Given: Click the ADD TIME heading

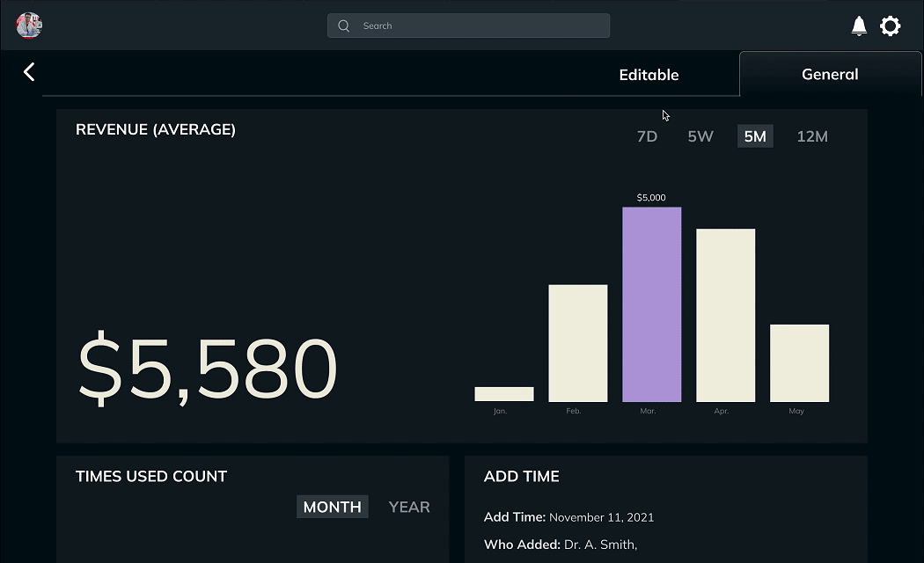Looking at the screenshot, I should pyautogui.click(x=522, y=477).
